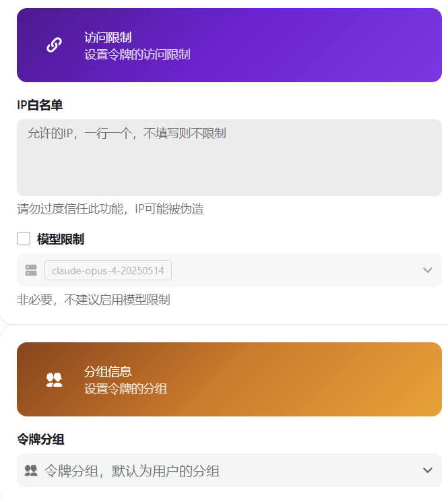Click the 请勿过度信任此功能 warning text
448x502 pixels.
click(x=110, y=209)
